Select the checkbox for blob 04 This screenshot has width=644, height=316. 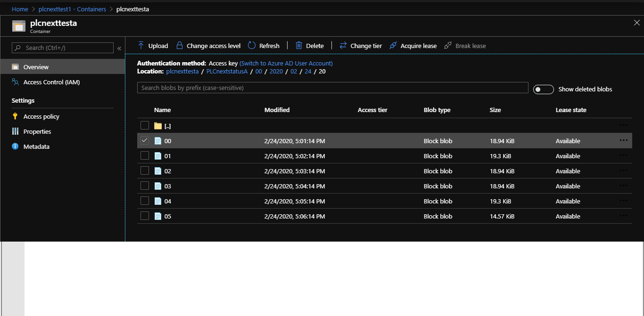tap(145, 201)
